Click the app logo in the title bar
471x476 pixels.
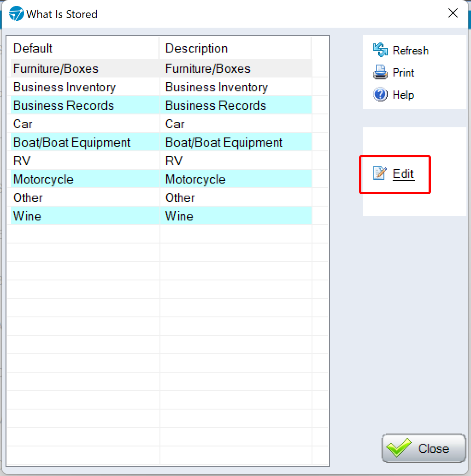17,14
